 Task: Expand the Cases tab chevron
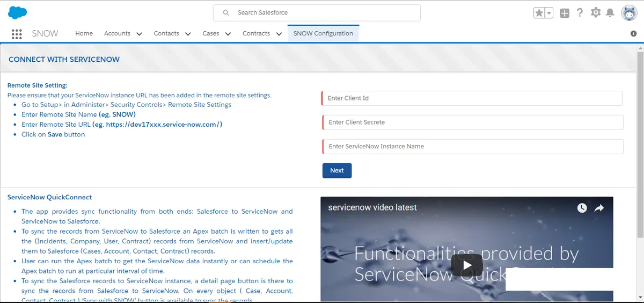click(228, 34)
